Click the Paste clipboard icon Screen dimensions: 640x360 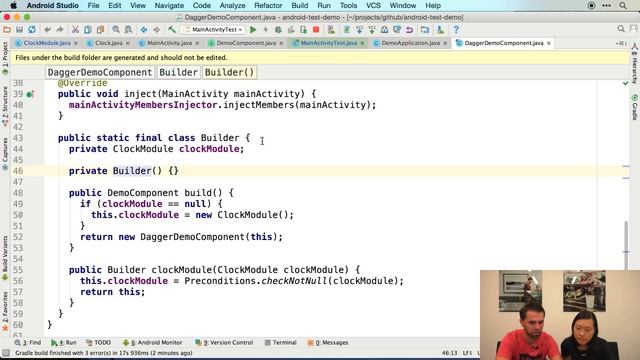(x=100, y=29)
